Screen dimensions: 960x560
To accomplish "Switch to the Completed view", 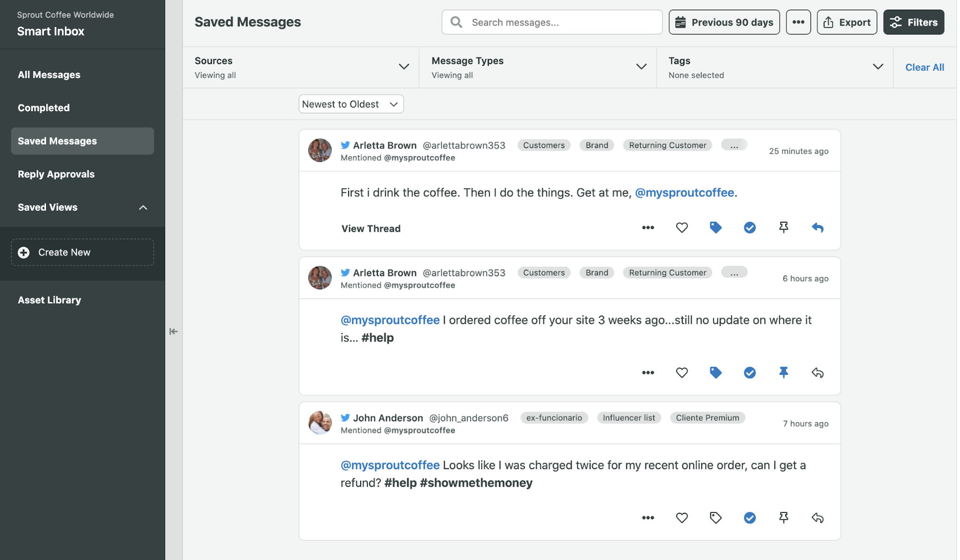I will (x=44, y=107).
